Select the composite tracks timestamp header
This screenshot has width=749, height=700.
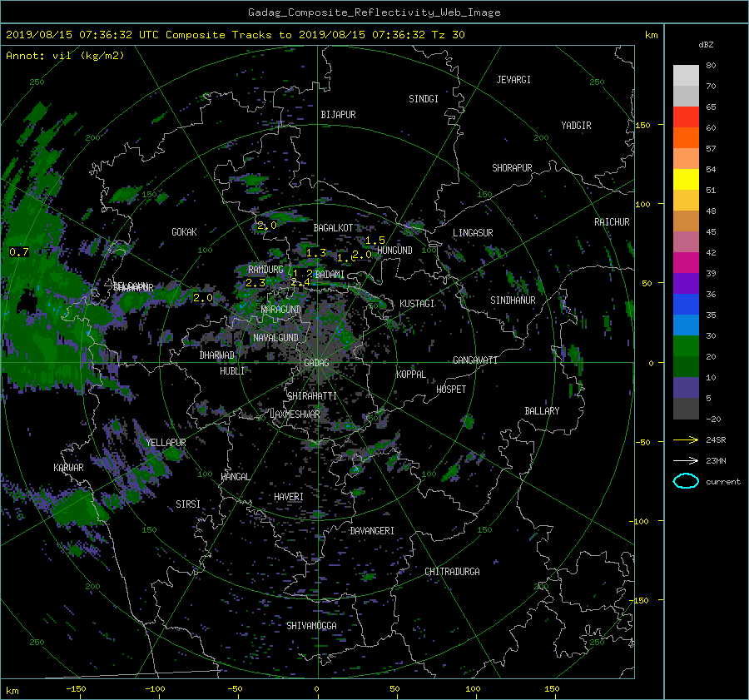tap(235, 35)
